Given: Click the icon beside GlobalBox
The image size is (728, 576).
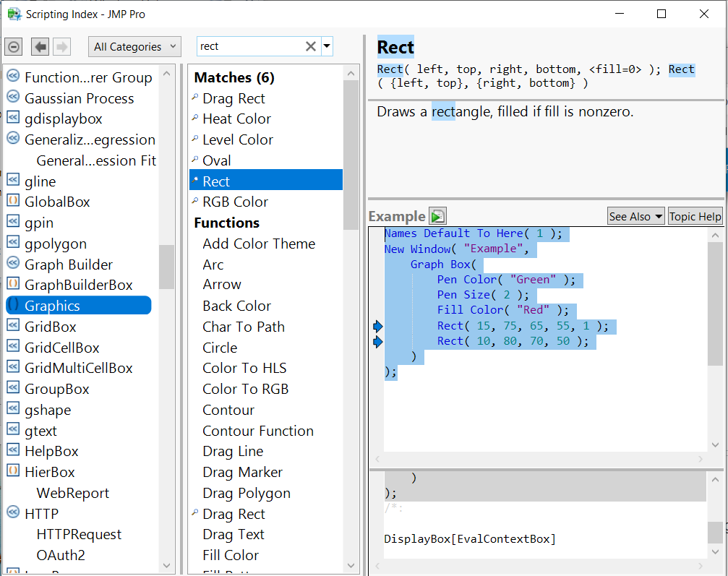Looking at the screenshot, I should point(14,200).
